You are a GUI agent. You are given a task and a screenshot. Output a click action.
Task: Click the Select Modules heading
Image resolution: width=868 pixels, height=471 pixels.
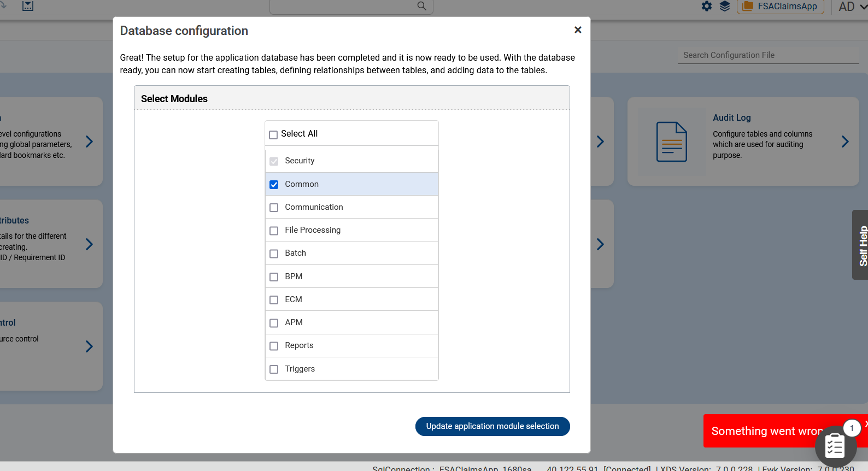point(174,99)
